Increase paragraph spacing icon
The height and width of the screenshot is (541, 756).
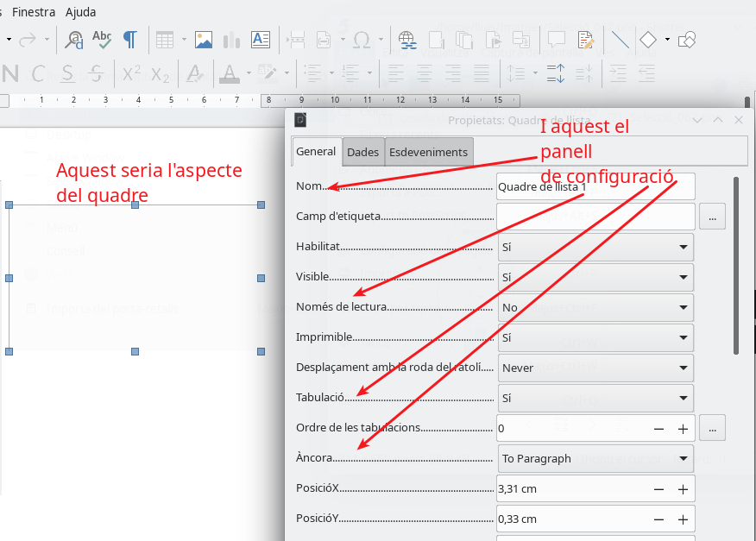point(556,72)
